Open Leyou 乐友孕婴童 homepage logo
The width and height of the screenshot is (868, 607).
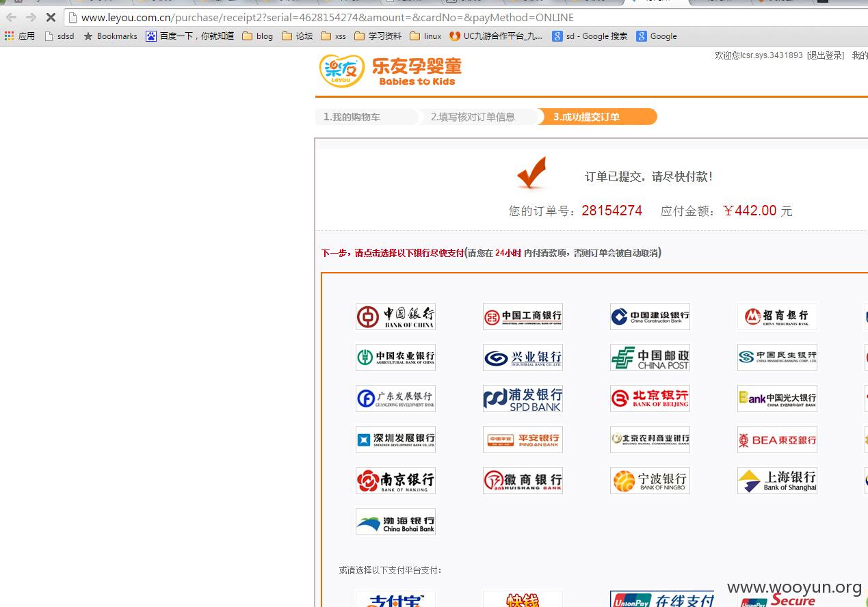click(x=391, y=71)
